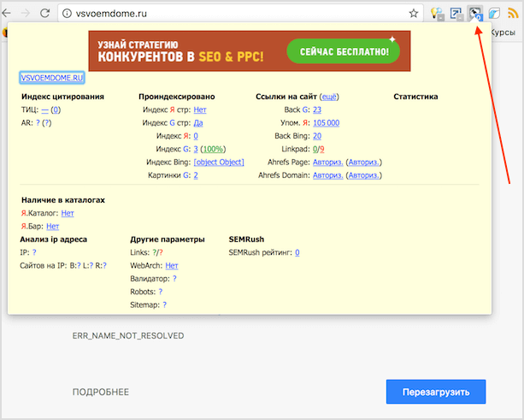Expand the ПОДРОБНЕЕ details link
524x420 pixels.
click(x=101, y=392)
